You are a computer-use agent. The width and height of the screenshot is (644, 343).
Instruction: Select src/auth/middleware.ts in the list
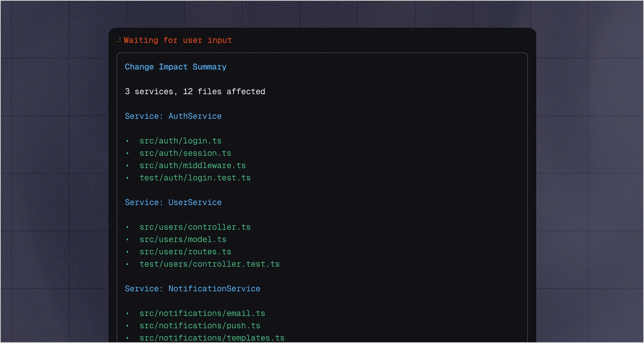point(192,166)
